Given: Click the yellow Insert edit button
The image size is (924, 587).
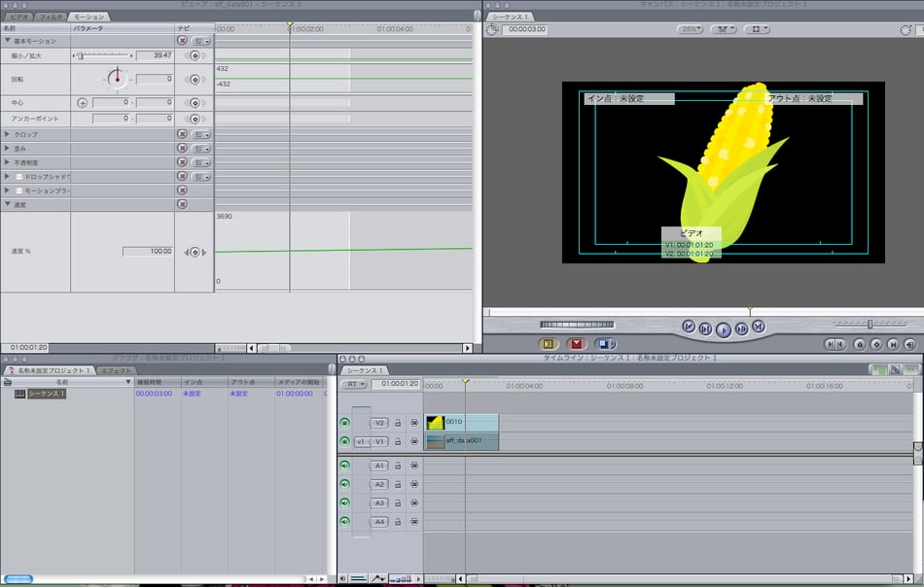Looking at the screenshot, I should [x=548, y=344].
